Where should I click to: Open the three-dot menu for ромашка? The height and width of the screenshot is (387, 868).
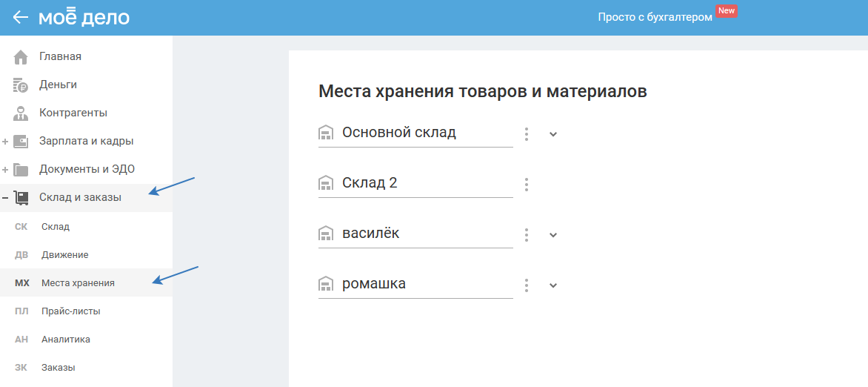click(x=527, y=285)
